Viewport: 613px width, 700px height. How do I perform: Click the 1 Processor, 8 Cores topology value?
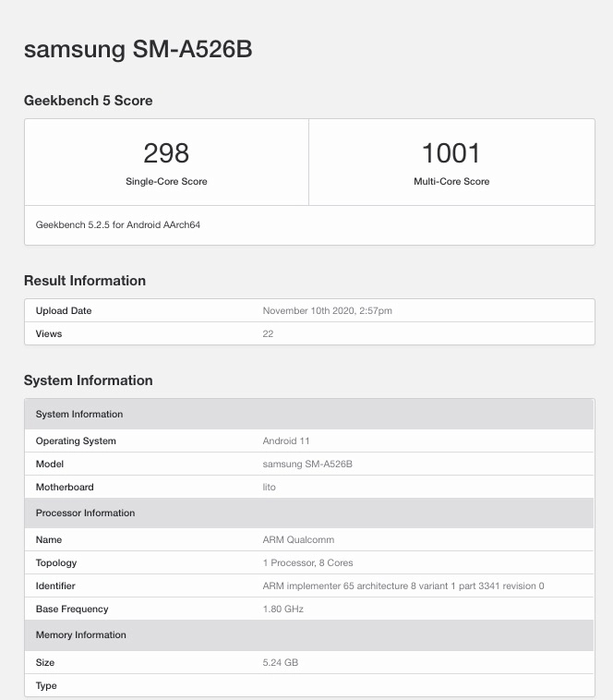(x=307, y=563)
